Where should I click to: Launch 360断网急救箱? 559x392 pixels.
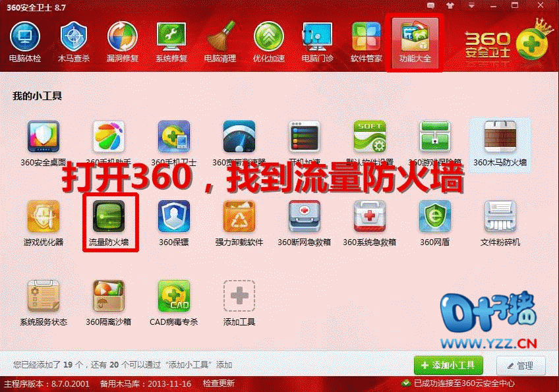pyautogui.click(x=304, y=223)
